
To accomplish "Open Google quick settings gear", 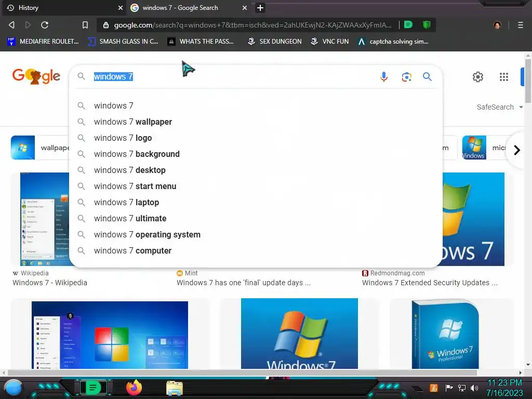I will [478, 77].
